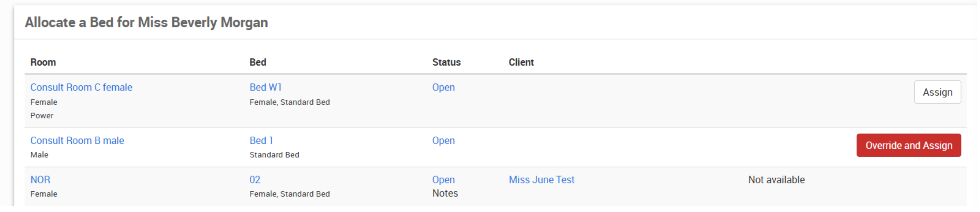Click the Bed column header

[258, 62]
